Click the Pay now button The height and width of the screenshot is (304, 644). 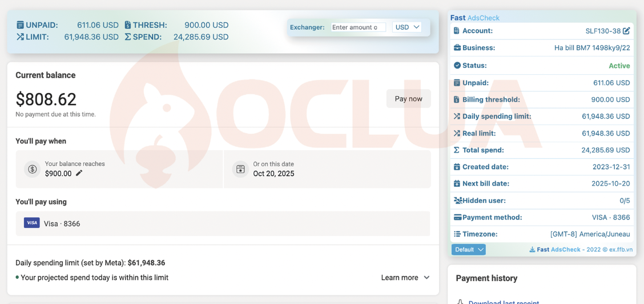point(409,99)
